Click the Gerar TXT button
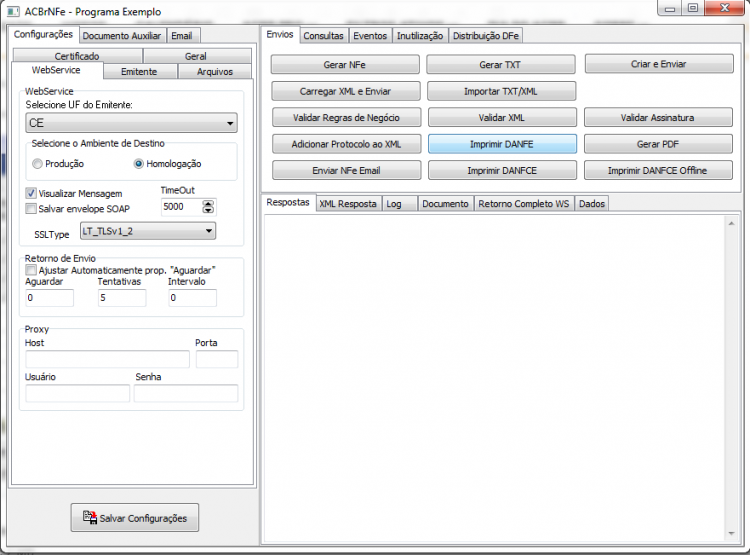 [x=500, y=65]
